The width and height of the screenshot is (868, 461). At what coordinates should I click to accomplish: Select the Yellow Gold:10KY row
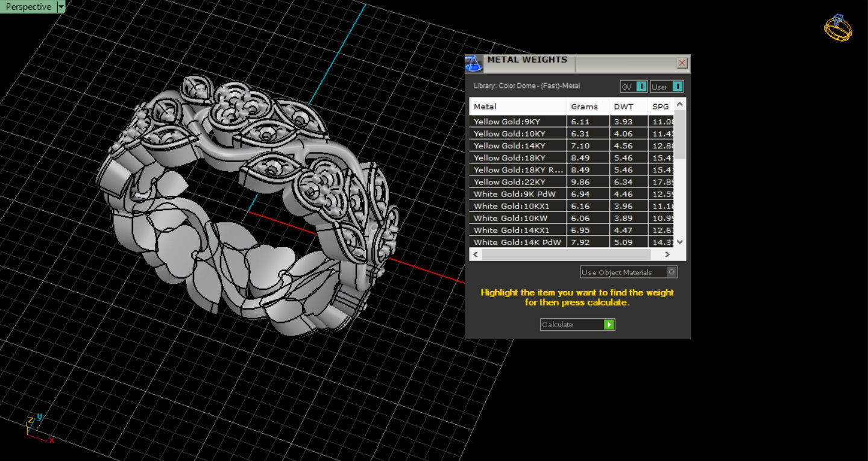pyautogui.click(x=571, y=134)
